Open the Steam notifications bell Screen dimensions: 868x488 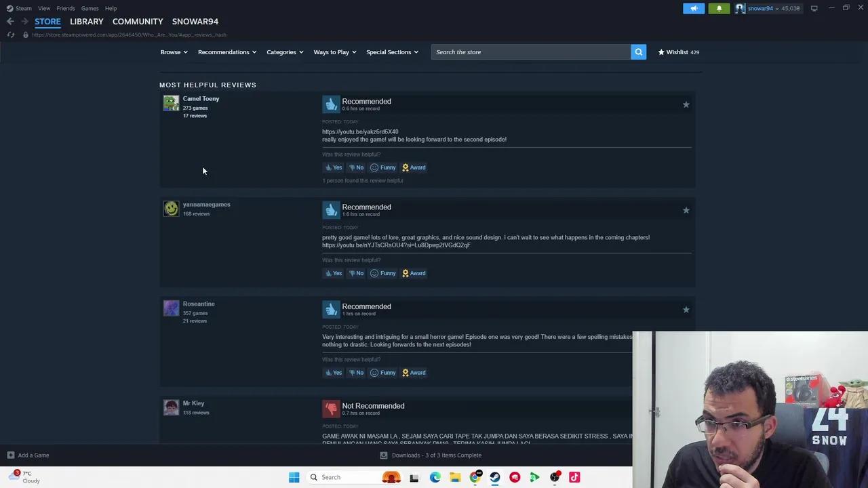pyautogui.click(x=719, y=8)
